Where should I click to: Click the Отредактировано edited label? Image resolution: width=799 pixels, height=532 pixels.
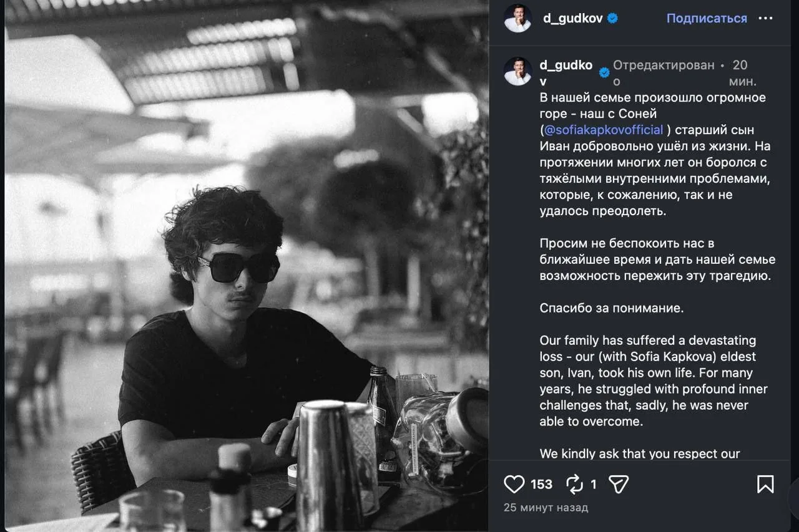[664, 73]
